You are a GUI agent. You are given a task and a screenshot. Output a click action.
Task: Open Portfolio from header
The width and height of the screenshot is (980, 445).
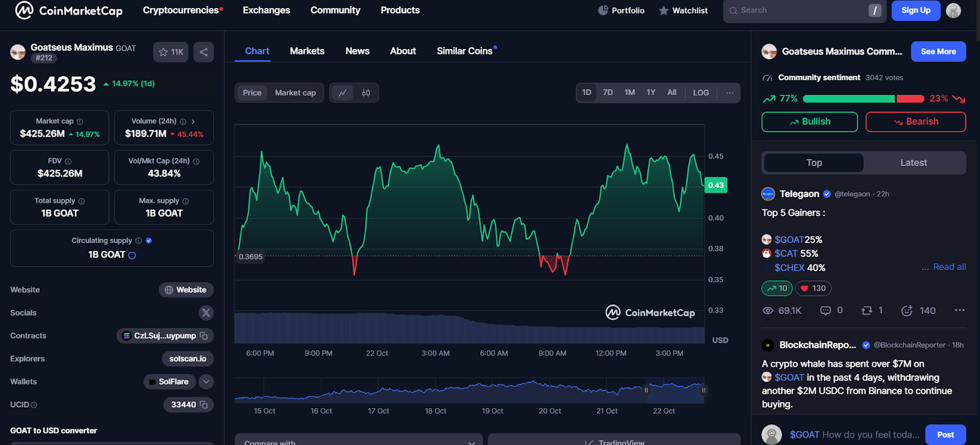621,10
